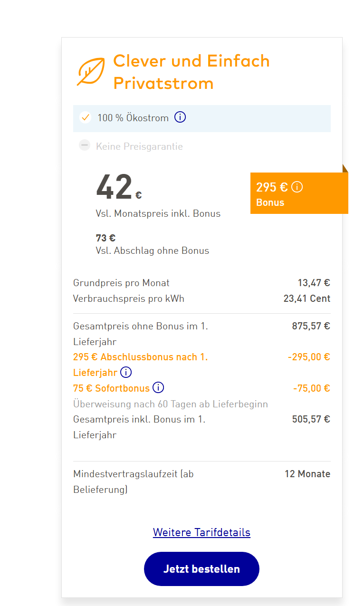Click the 23,41 Cent Verbrauchspreis value
This screenshot has width=364, height=606.
307,298
